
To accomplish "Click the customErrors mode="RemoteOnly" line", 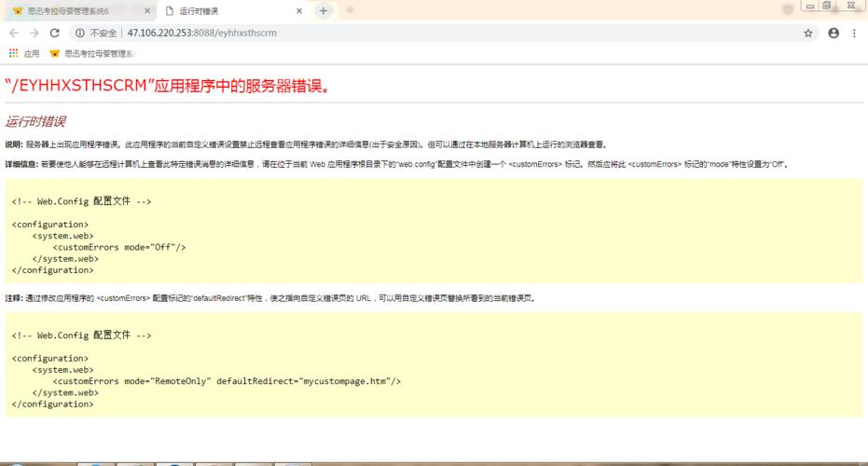I will pos(227,381).
